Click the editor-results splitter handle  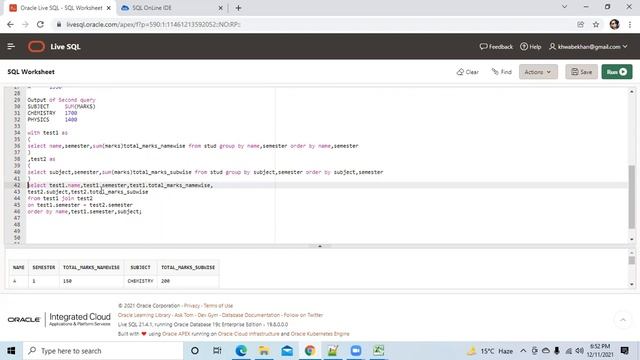coord(320,246)
